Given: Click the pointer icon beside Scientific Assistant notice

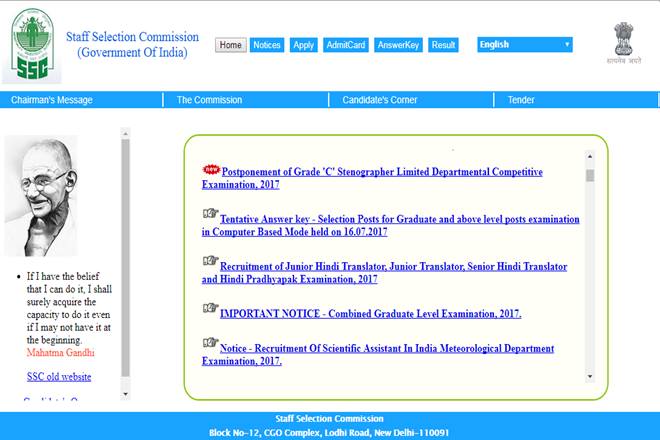Looking at the screenshot, I should pos(210,343).
